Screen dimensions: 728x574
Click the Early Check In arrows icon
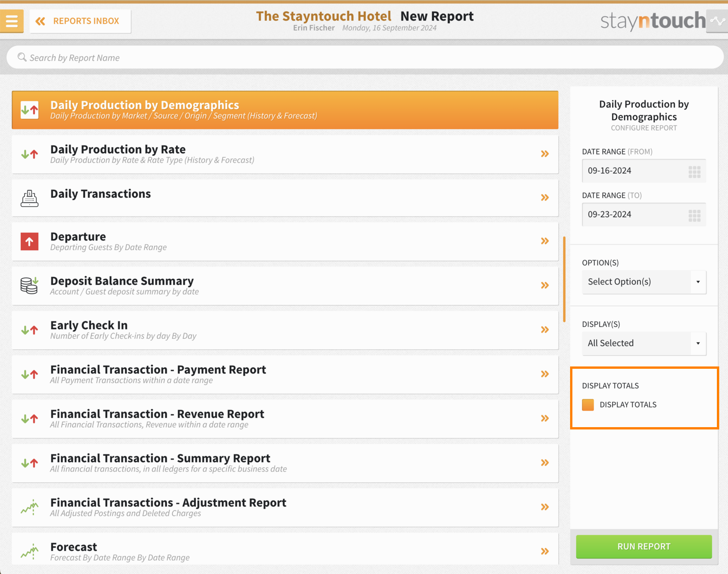30,330
